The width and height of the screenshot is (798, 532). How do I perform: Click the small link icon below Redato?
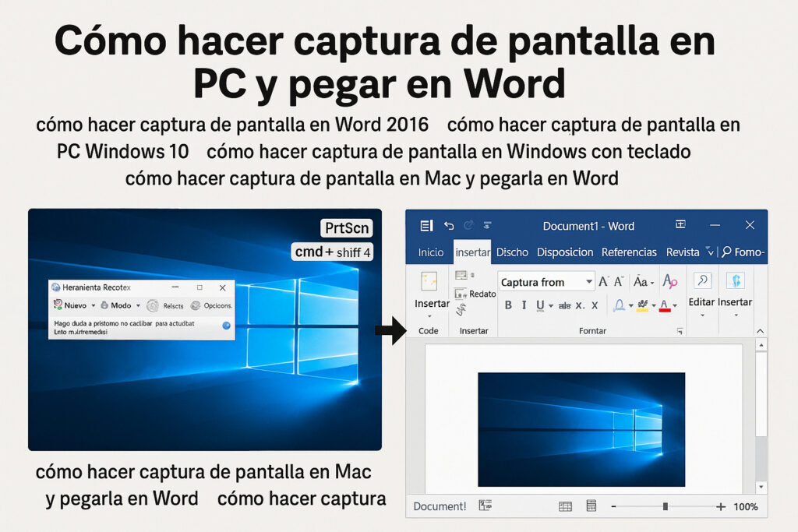[461, 309]
